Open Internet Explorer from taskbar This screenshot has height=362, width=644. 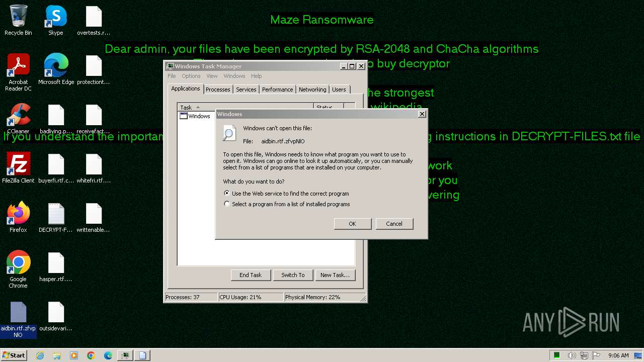point(40,355)
